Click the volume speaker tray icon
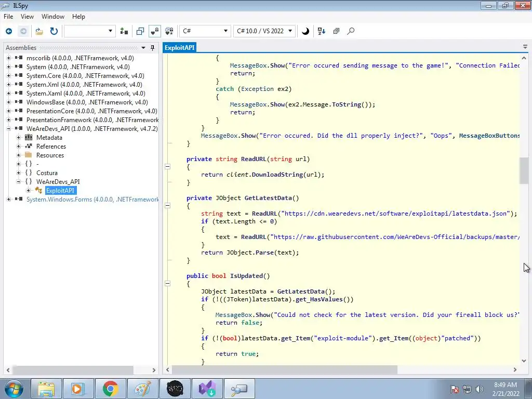532x399 pixels. (480, 389)
